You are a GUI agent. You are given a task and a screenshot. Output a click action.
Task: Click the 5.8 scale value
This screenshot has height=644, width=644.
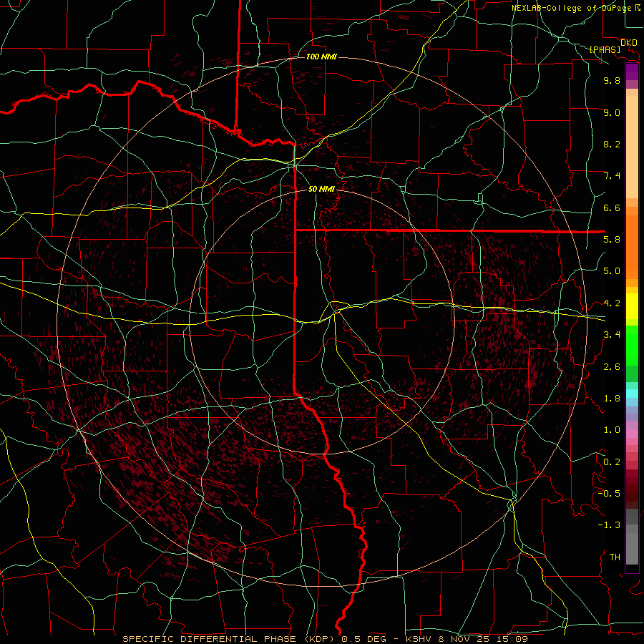click(x=612, y=240)
